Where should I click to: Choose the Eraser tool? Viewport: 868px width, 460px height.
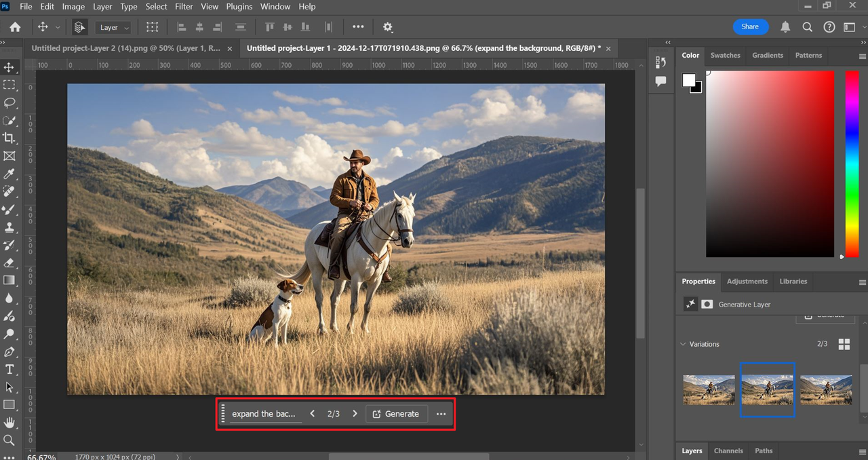point(9,263)
